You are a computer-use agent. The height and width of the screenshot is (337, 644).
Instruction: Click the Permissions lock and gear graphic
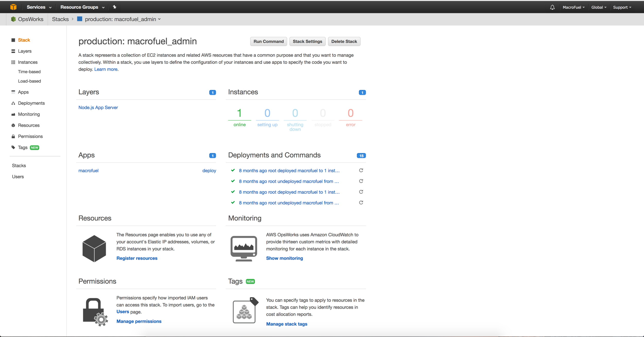coord(95,312)
